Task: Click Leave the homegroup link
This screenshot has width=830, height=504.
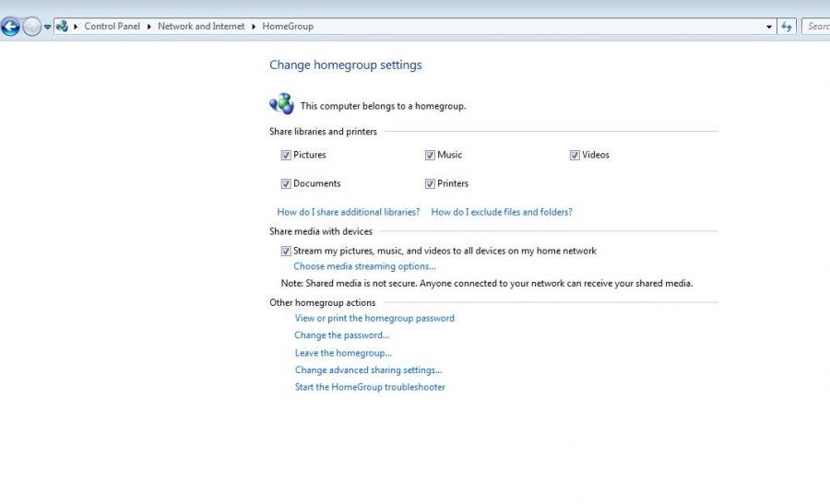Action: click(343, 353)
